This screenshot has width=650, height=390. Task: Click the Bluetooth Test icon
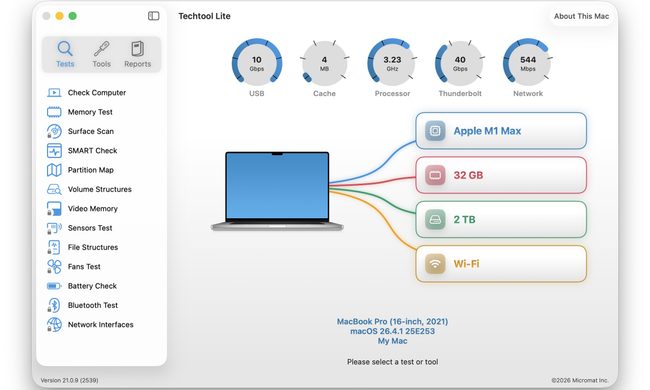[54, 305]
